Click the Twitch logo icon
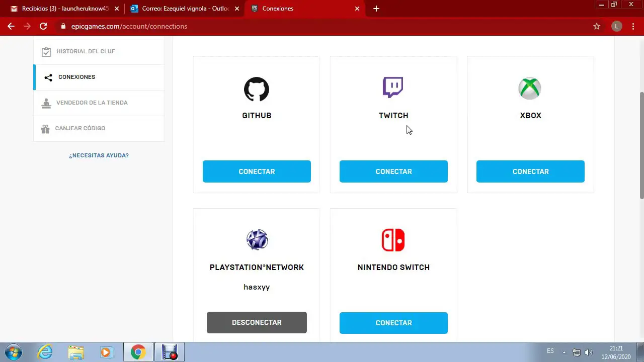 click(393, 87)
